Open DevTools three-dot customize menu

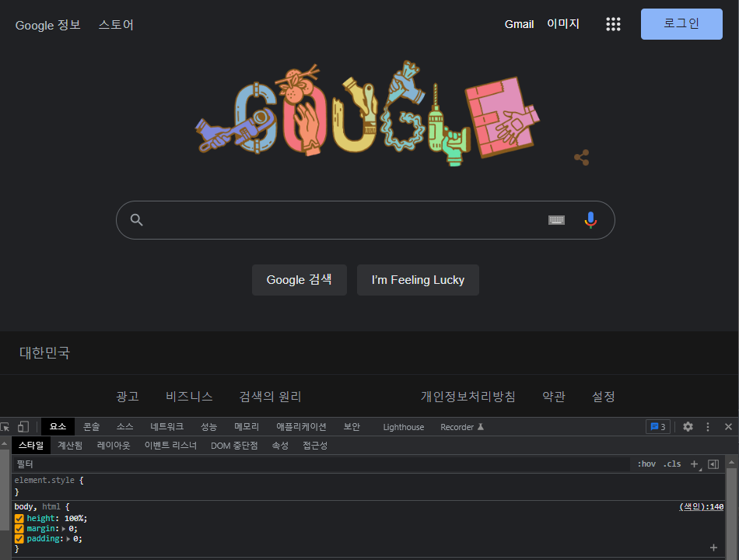[x=707, y=427]
